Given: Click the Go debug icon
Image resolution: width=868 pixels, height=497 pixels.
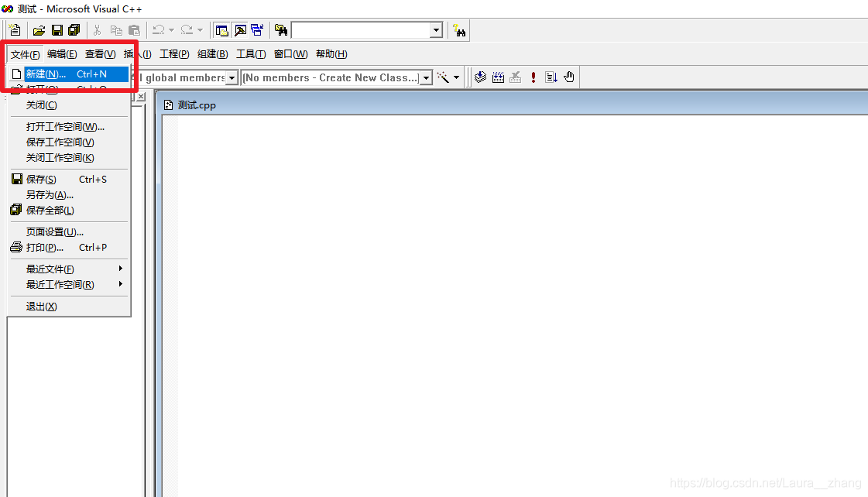Looking at the screenshot, I should 551,77.
